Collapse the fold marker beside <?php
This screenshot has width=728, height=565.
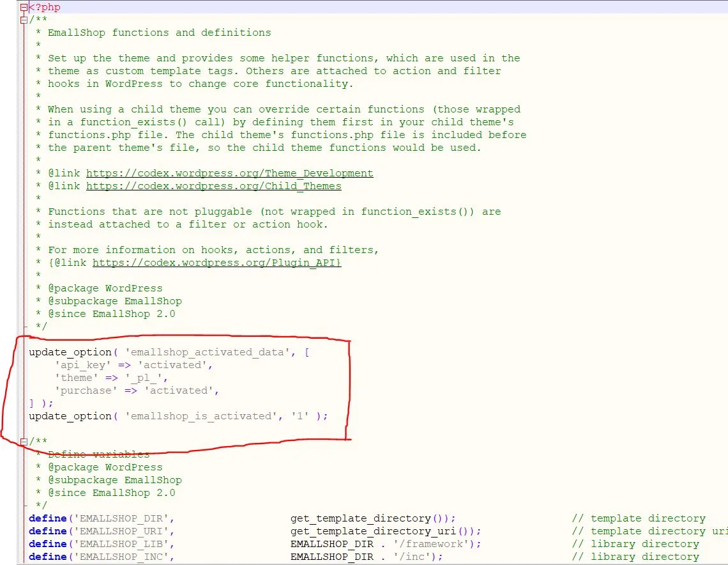point(24,7)
